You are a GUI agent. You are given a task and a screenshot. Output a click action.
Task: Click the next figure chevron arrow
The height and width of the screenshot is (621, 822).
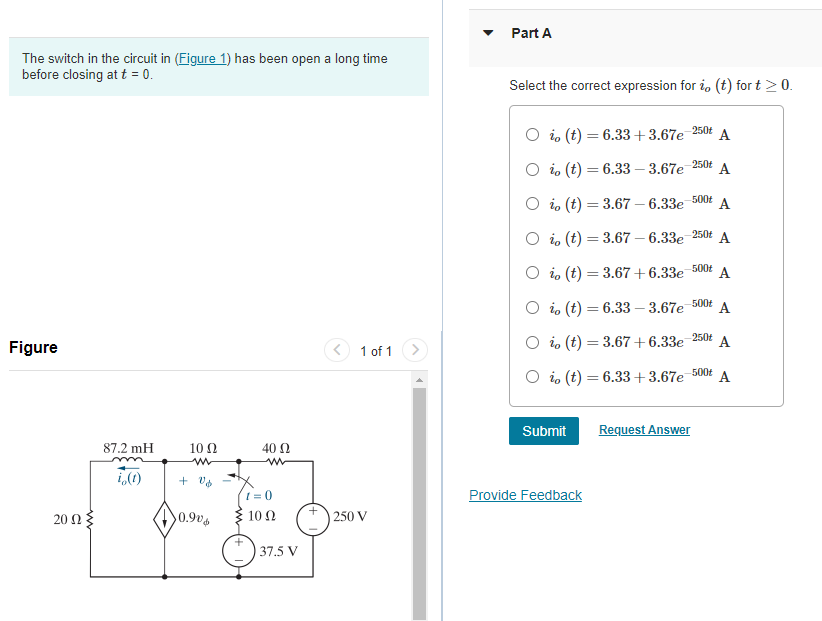pyautogui.click(x=415, y=351)
